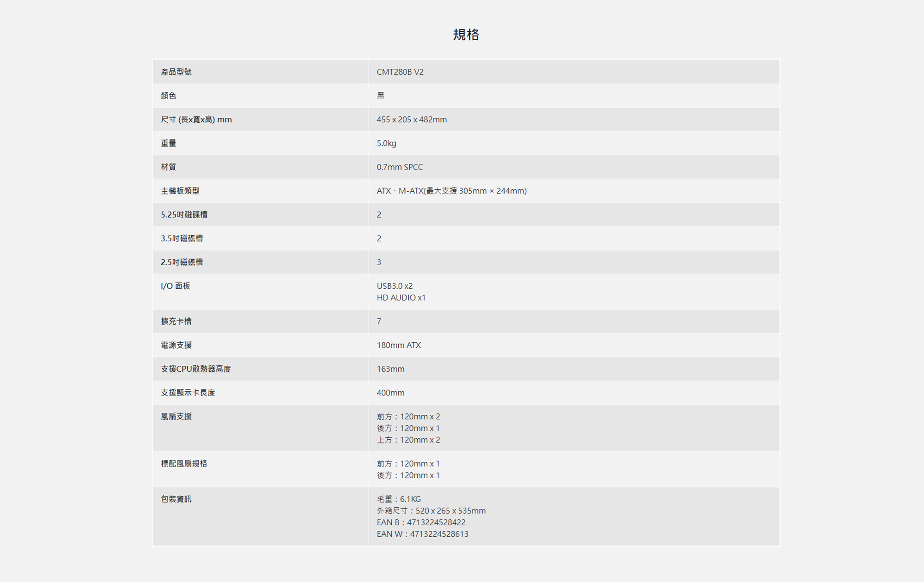The width and height of the screenshot is (924, 582).
Task: Click the 規格 heading
Action: click(x=466, y=35)
